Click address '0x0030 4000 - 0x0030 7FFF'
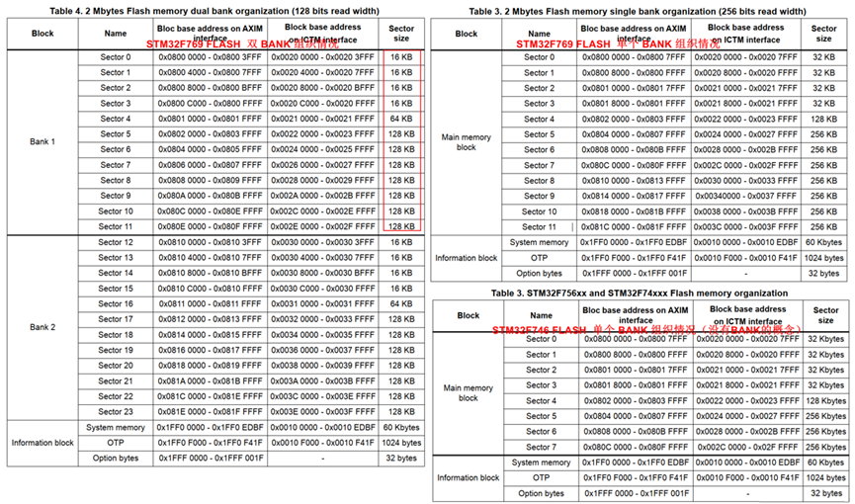 323,258
